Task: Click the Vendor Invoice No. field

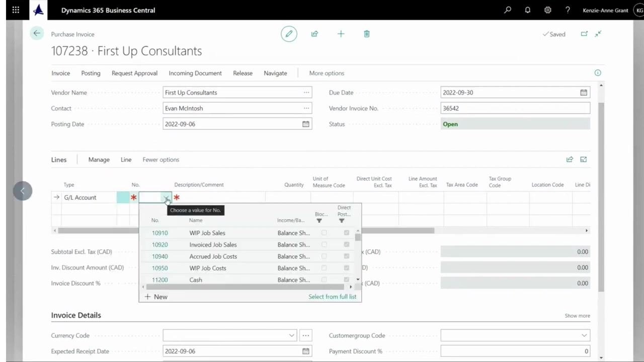Action: pos(515,108)
